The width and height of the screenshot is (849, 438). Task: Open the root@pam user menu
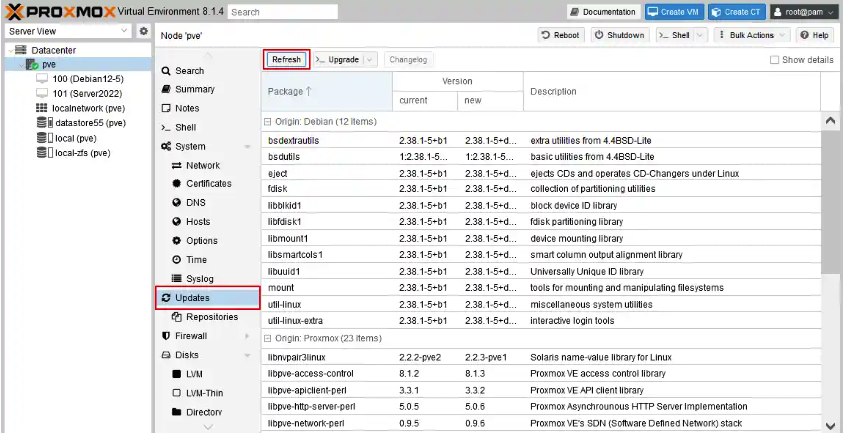[x=806, y=12]
